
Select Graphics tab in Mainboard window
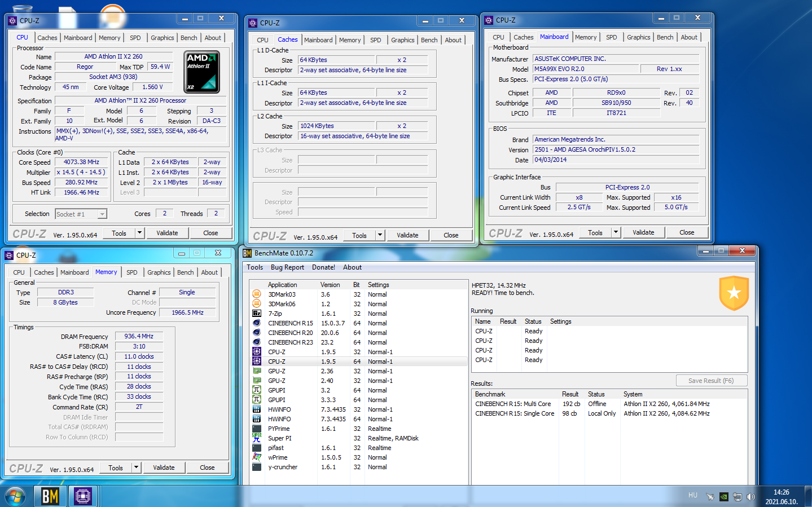pyautogui.click(x=638, y=37)
